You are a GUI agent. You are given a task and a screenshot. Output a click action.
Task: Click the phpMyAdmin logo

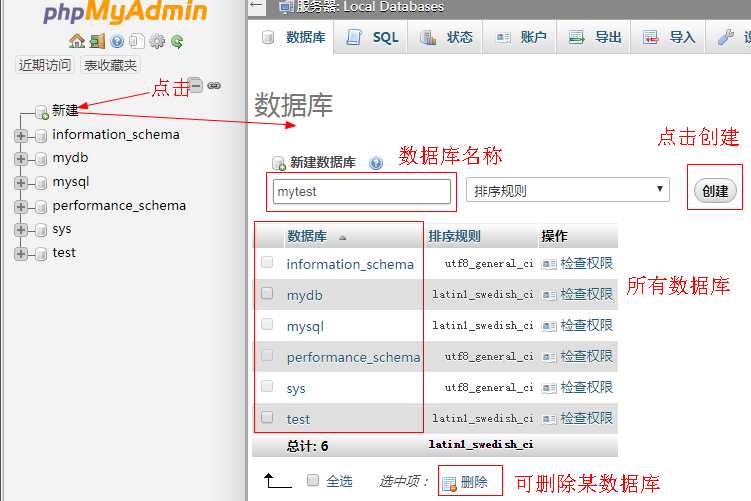(x=125, y=12)
